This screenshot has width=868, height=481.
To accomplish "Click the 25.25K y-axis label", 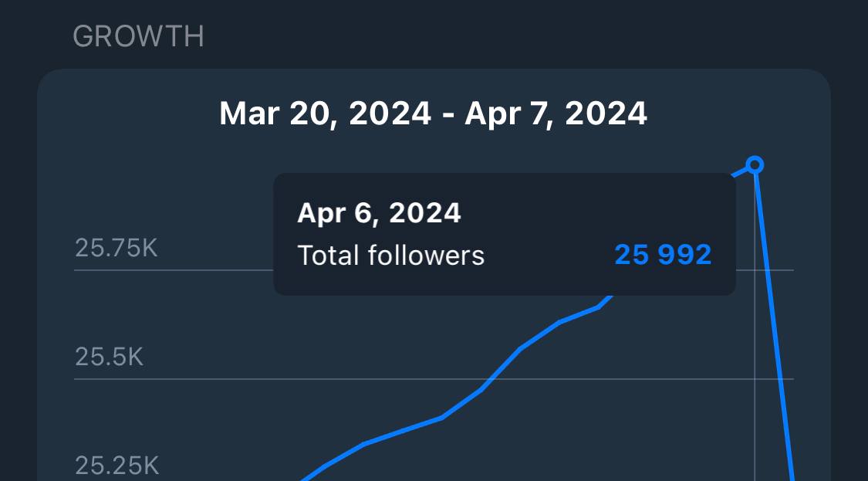I will click(117, 466).
